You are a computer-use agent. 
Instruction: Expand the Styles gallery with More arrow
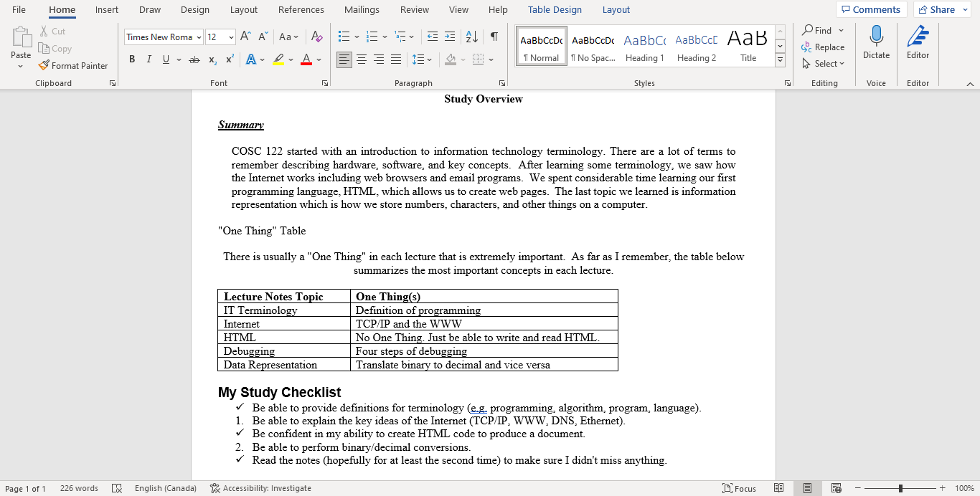point(781,60)
